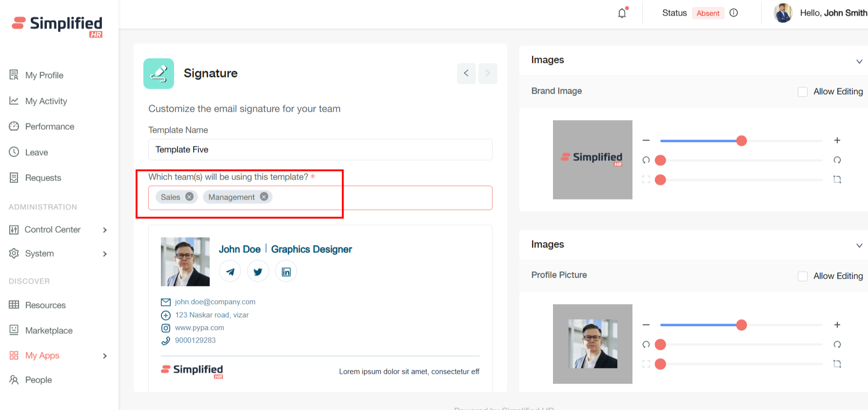Collapse the Brand Image section chevron
868x410 pixels.
[859, 61]
